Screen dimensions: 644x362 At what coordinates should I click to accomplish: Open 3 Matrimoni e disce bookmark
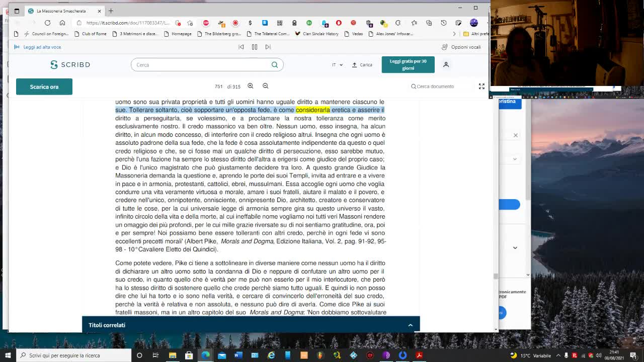(x=135, y=34)
